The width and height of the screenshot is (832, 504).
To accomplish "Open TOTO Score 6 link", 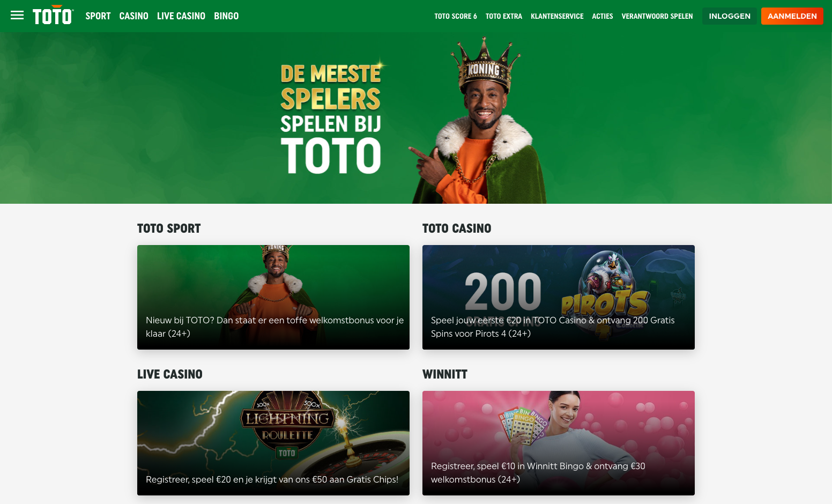I will (x=456, y=16).
